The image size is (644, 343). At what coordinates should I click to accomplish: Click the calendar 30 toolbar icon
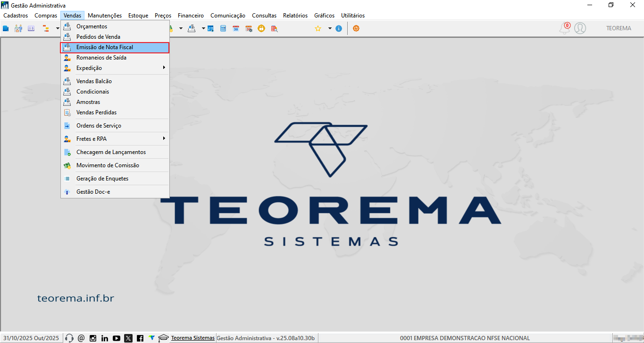(x=236, y=28)
